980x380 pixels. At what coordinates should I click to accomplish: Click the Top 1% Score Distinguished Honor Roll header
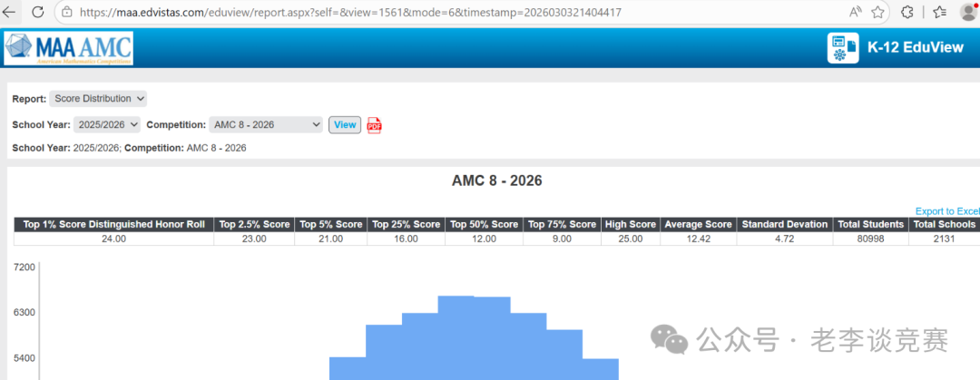pyautogui.click(x=113, y=224)
